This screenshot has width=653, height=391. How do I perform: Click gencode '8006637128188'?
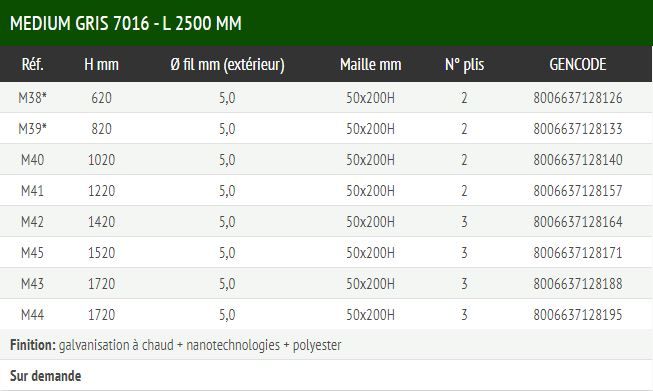pyautogui.click(x=578, y=284)
